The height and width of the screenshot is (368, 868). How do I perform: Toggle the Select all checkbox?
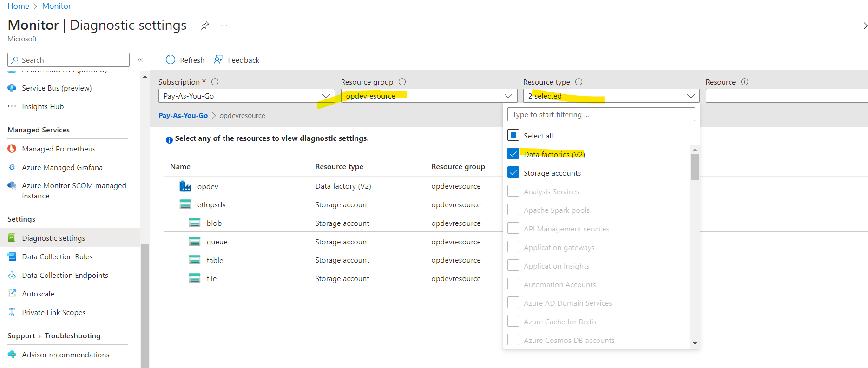(513, 135)
